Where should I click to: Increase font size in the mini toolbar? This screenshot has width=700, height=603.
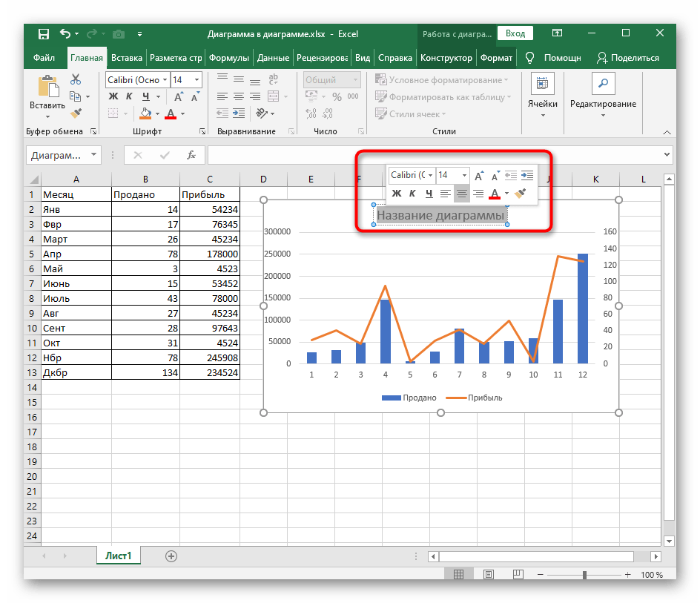click(478, 176)
